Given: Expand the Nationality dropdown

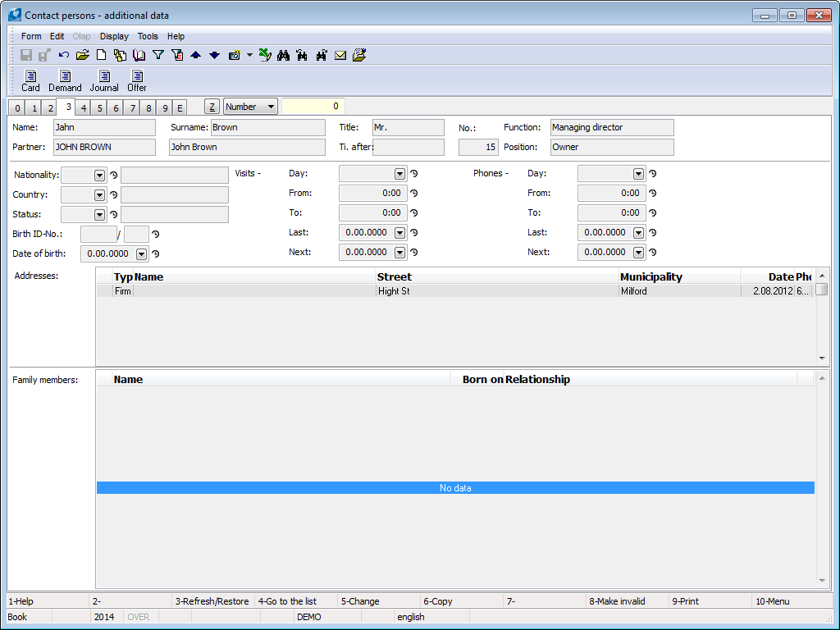Looking at the screenshot, I should [99, 176].
